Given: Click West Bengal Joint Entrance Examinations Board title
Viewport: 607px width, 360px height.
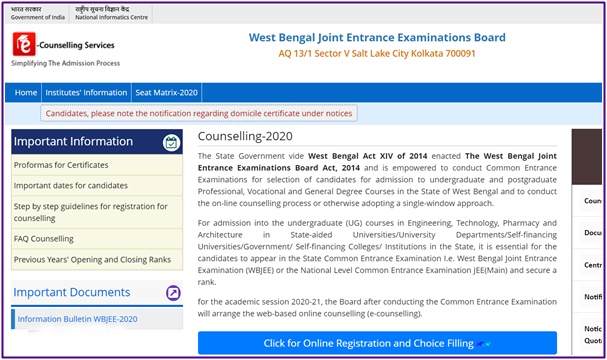Looking at the screenshot, I should [x=377, y=38].
